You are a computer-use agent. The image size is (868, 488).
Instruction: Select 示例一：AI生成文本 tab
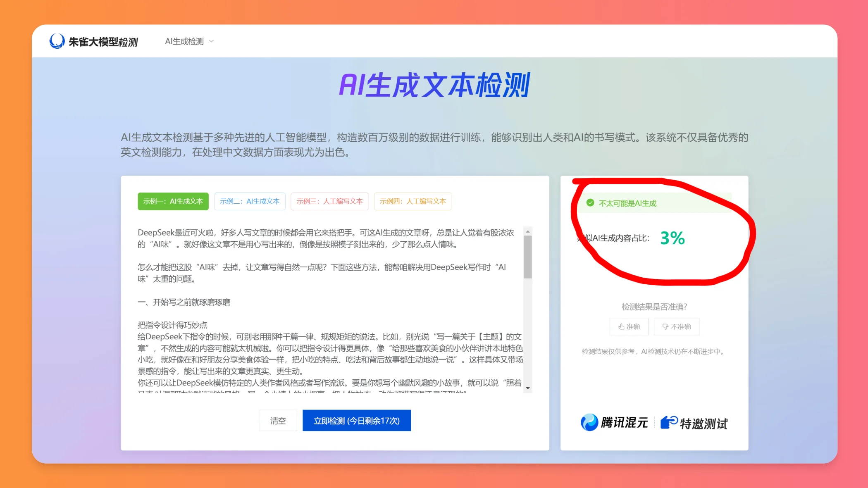pos(173,201)
